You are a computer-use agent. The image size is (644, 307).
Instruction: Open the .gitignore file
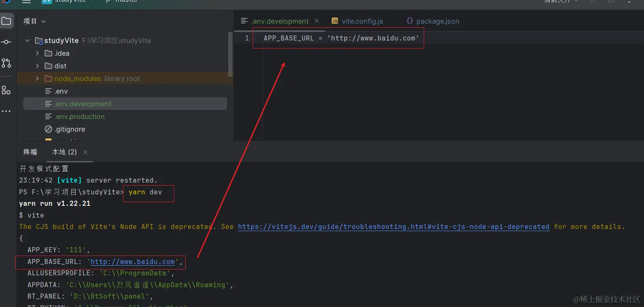point(69,129)
